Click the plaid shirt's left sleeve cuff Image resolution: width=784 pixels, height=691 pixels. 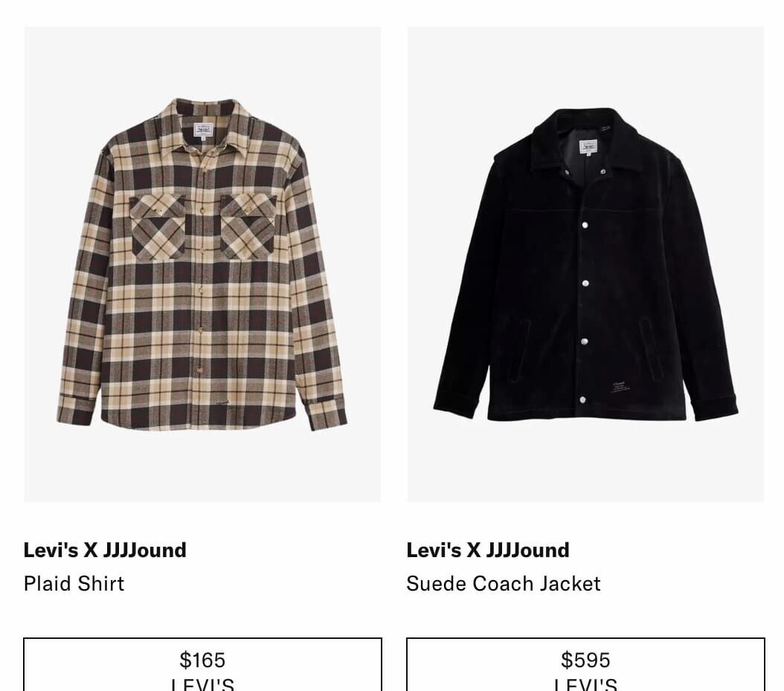(x=75, y=408)
